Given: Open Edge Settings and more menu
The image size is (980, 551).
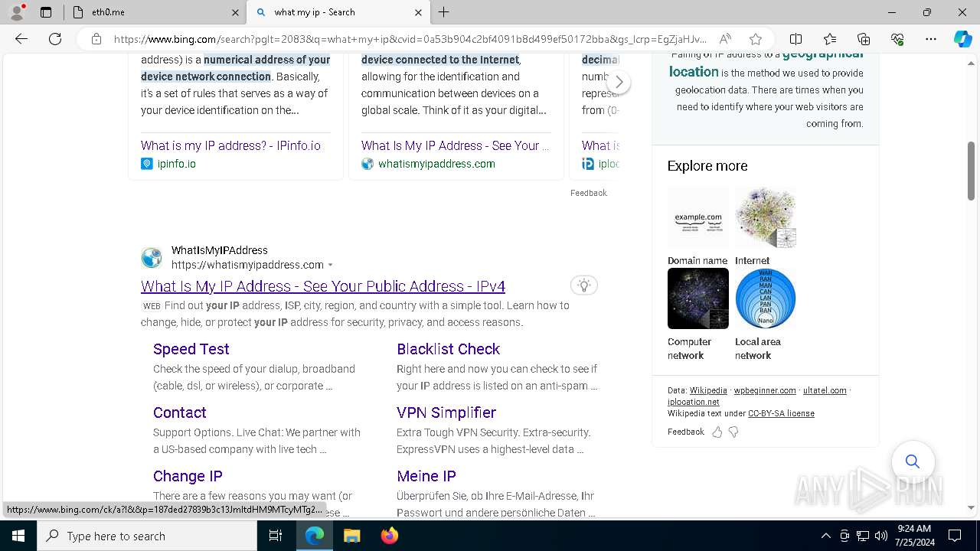Looking at the screenshot, I should pyautogui.click(x=931, y=39).
